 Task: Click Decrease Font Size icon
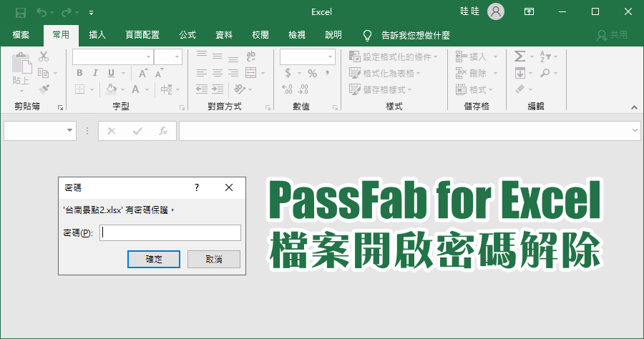[159, 73]
